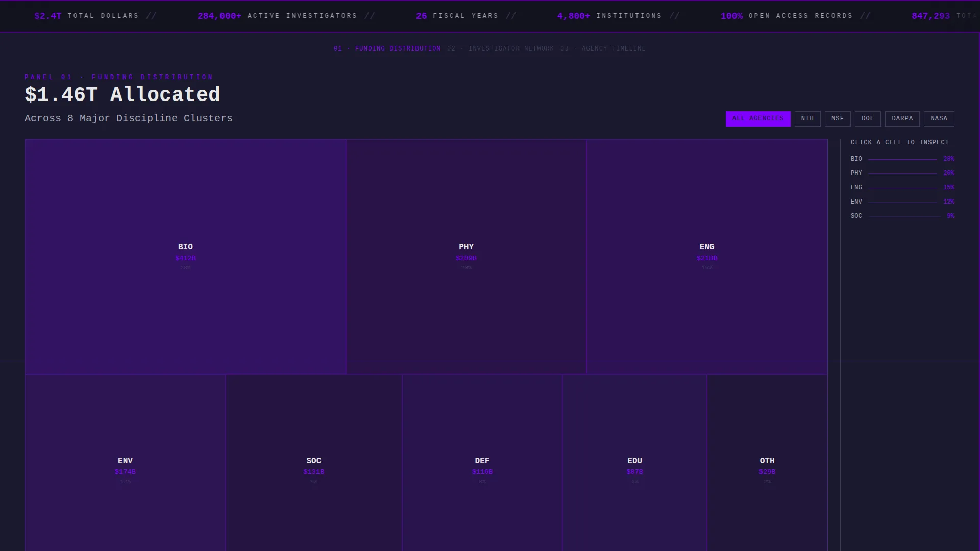Click the BIO 28% legend row

[x=902, y=159]
